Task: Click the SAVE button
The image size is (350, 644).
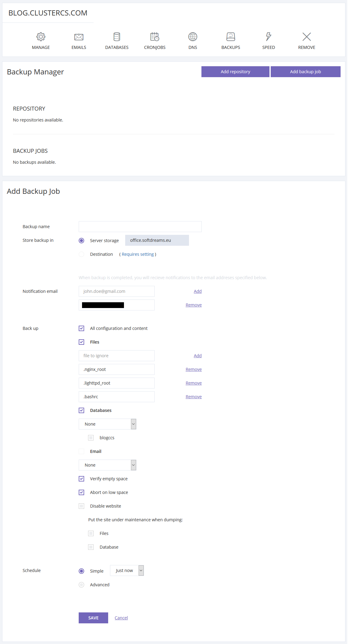Action: pos(93,618)
